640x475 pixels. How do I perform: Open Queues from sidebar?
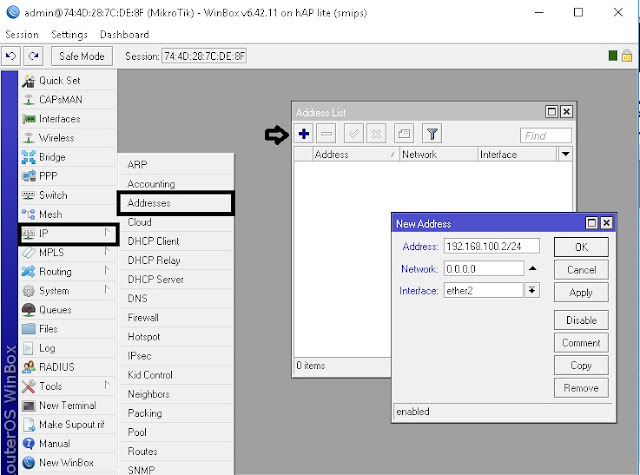(x=68, y=310)
